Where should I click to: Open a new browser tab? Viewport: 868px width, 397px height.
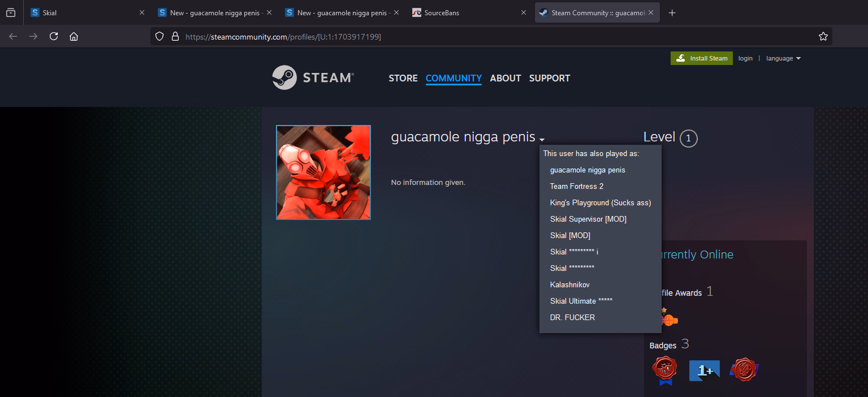[x=672, y=12]
